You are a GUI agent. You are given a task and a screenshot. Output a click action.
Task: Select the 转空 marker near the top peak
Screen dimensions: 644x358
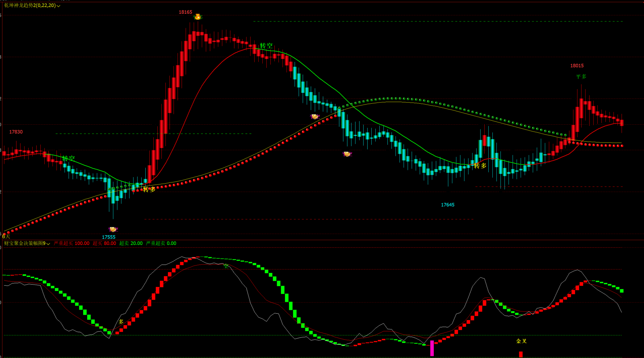click(266, 46)
